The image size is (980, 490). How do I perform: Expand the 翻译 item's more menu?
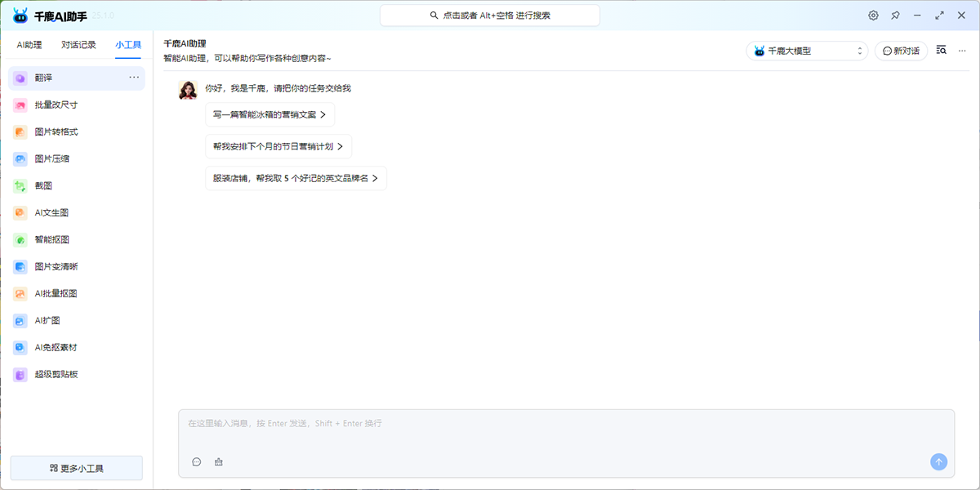tap(133, 77)
